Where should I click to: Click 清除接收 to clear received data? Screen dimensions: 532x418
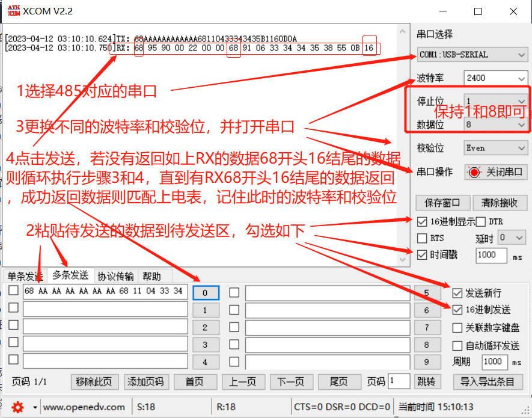point(499,203)
